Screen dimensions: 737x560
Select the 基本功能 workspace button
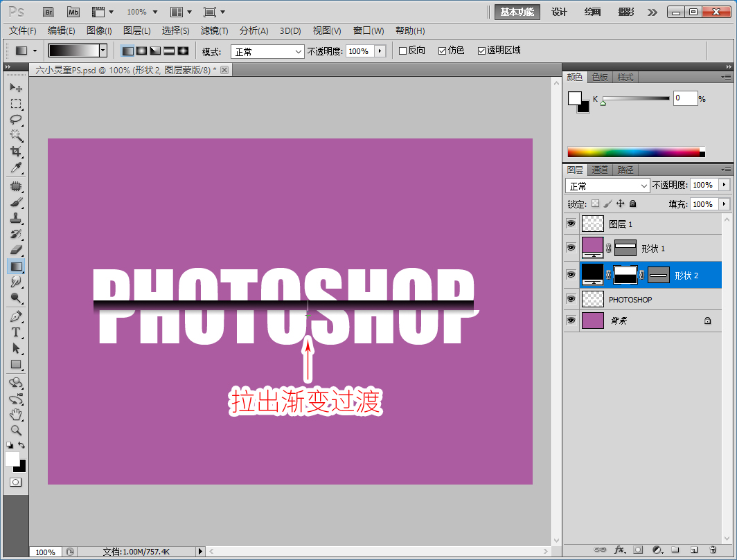(517, 12)
